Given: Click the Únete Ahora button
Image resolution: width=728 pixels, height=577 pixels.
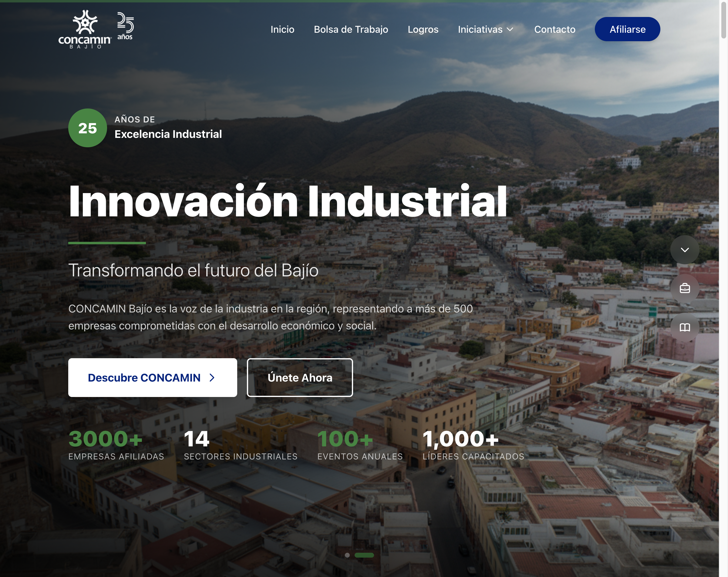Looking at the screenshot, I should tap(299, 378).
